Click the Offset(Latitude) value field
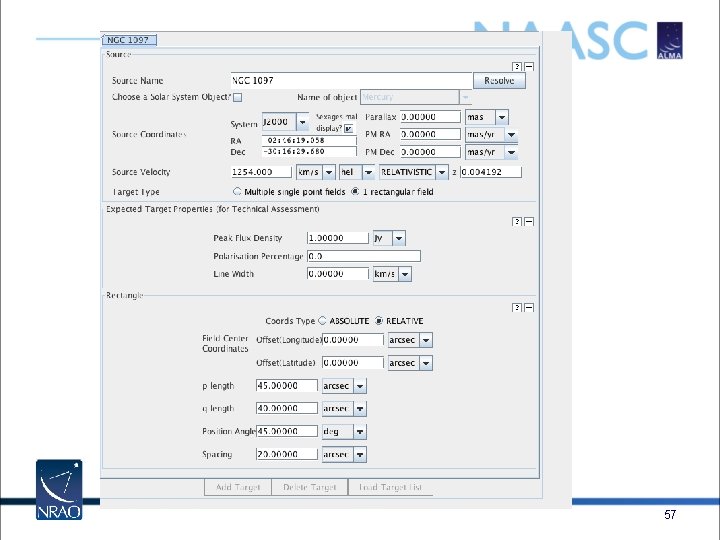This screenshot has width=720, height=540. click(x=353, y=363)
